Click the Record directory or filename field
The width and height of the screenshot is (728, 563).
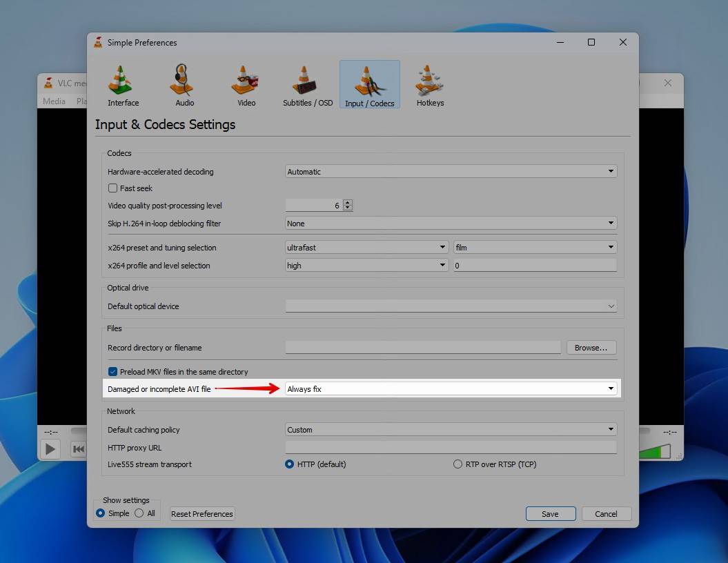423,348
